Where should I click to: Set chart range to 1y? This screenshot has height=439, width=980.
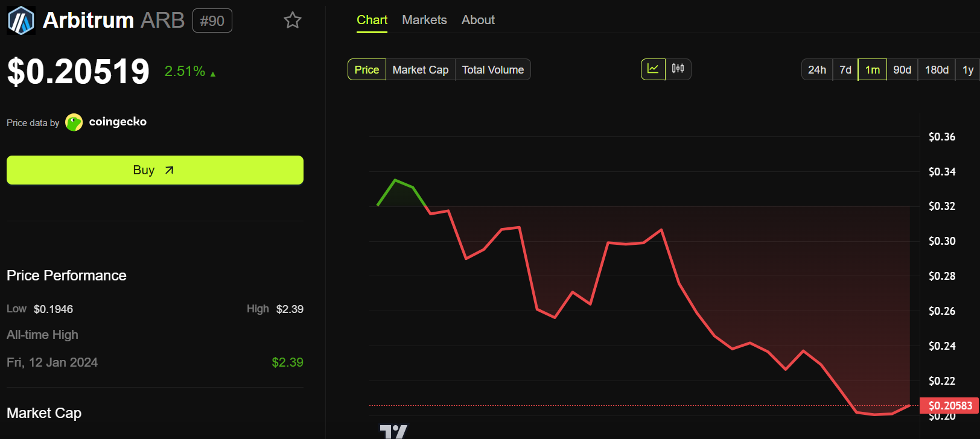[x=968, y=69]
